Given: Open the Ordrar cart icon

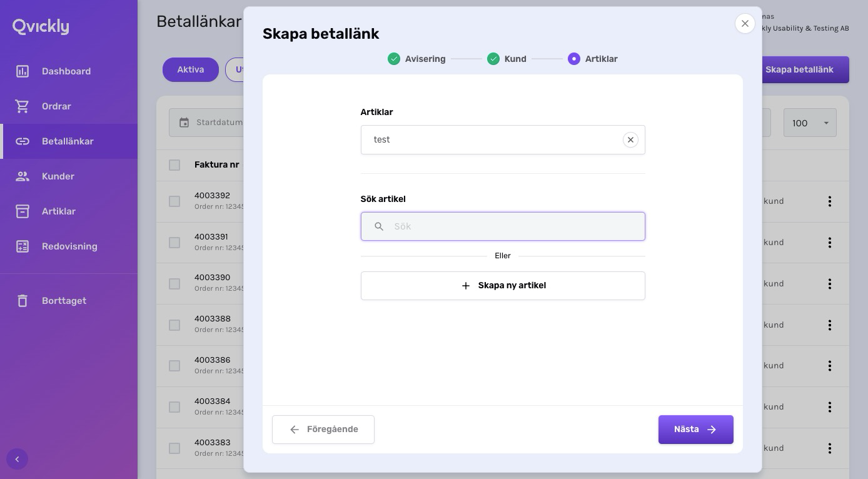Looking at the screenshot, I should click(23, 106).
